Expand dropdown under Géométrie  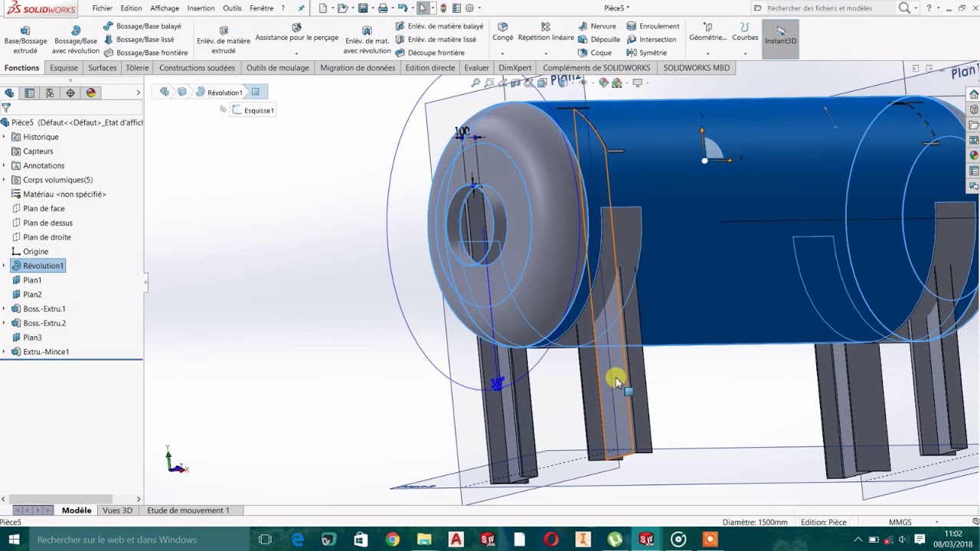pos(707,54)
